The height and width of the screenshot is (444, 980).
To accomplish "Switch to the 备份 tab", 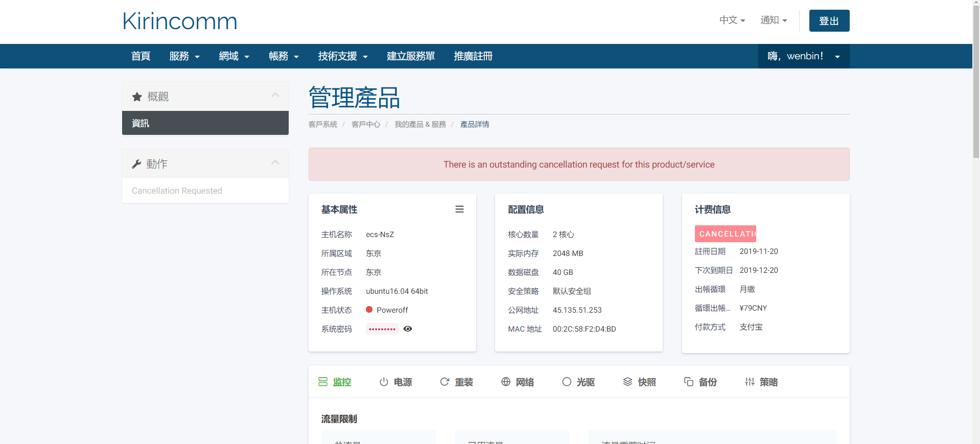I will [701, 382].
